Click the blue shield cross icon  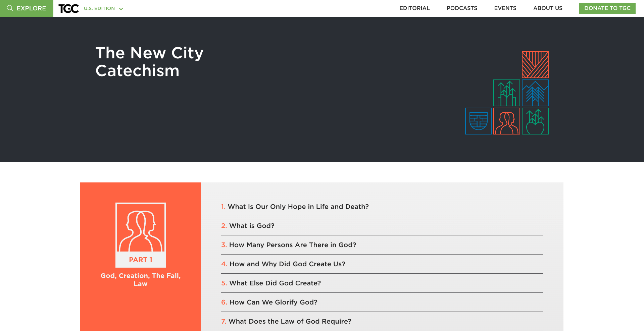[478, 121]
